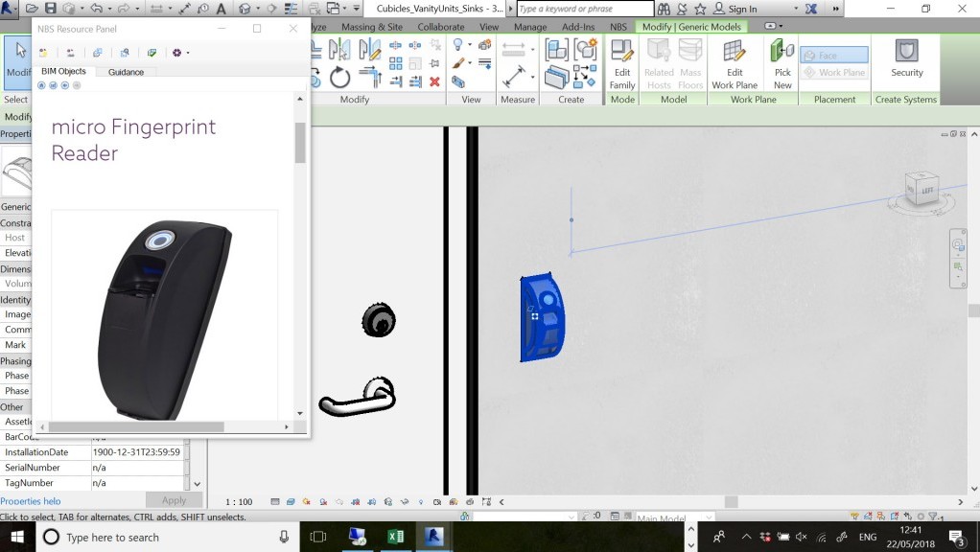Click the Apply button in Properties
Screen dimensions: 980x552
(175, 499)
